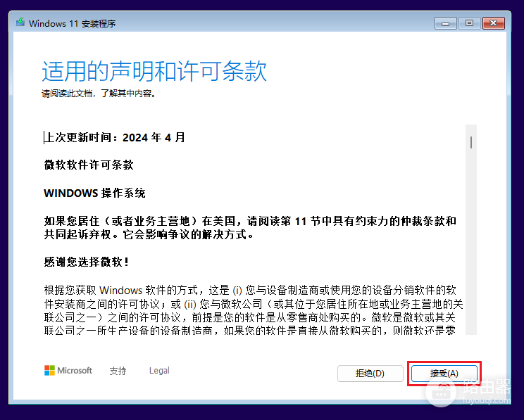Minimize the Windows 11 安装程序 window
The width and height of the screenshot is (524, 420).
[445, 23]
